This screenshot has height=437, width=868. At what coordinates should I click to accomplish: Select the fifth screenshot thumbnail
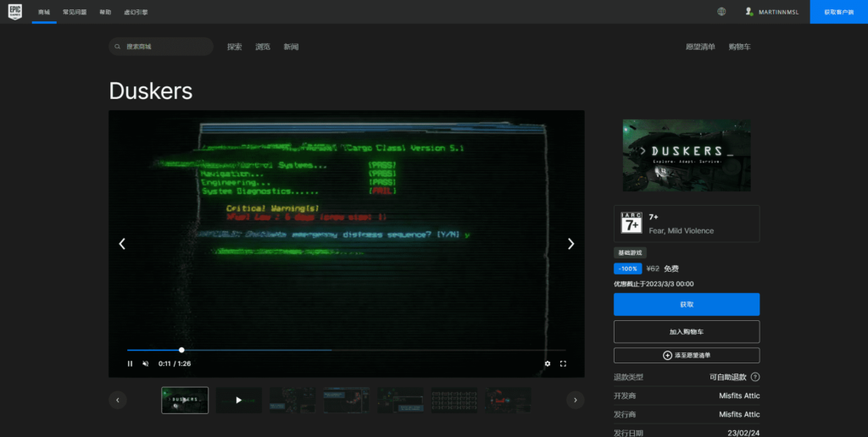[400, 400]
